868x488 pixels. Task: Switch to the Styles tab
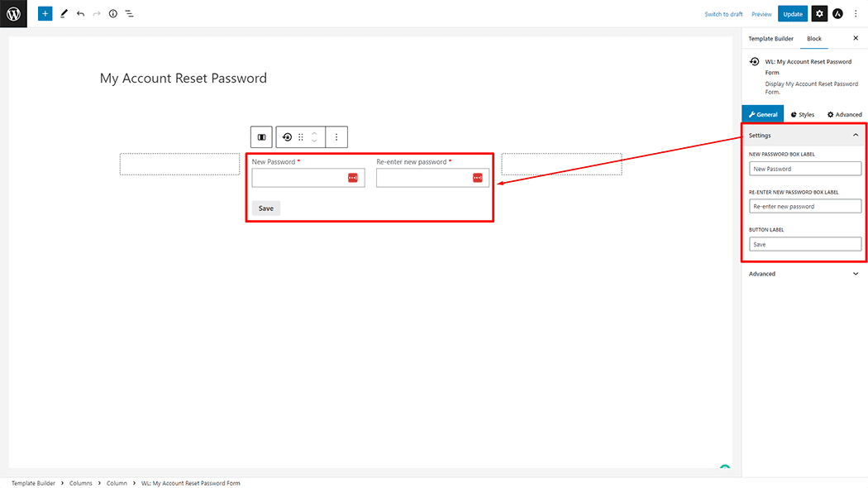[803, 114]
